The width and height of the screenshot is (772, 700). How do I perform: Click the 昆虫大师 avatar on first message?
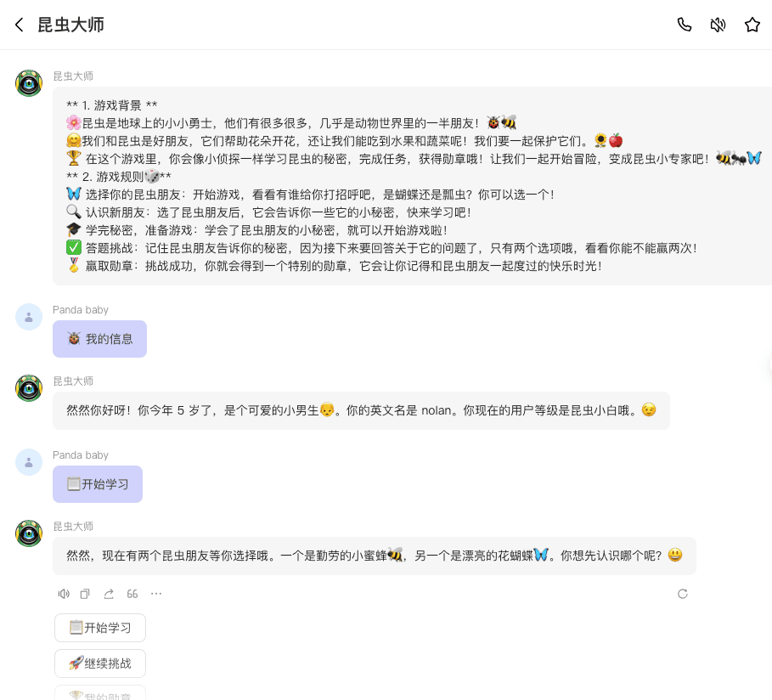click(x=29, y=83)
